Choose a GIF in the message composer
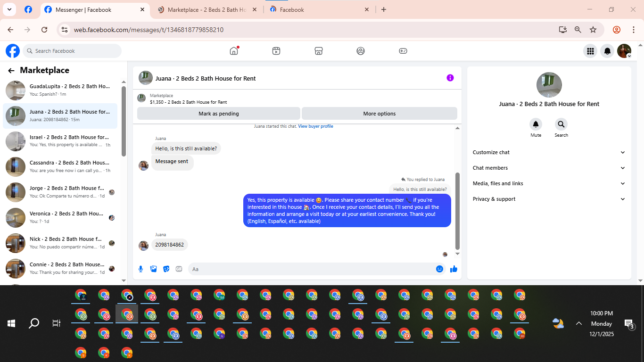This screenshot has width=644, height=362. tap(179, 269)
